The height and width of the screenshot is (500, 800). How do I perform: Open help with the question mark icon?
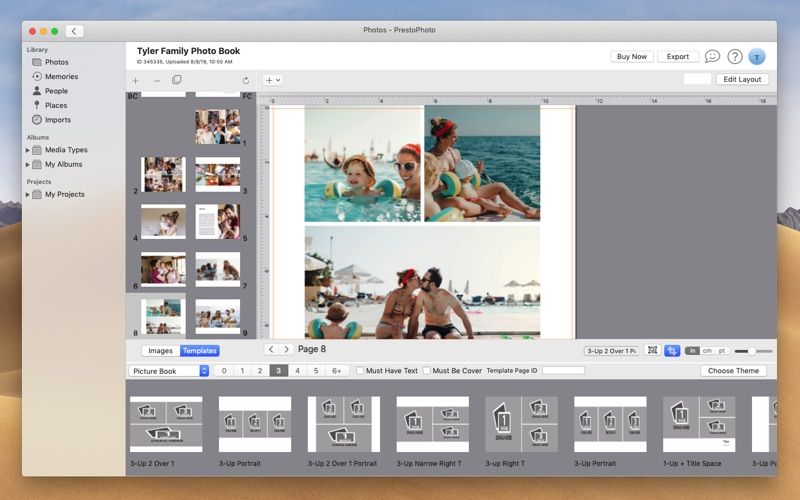735,57
